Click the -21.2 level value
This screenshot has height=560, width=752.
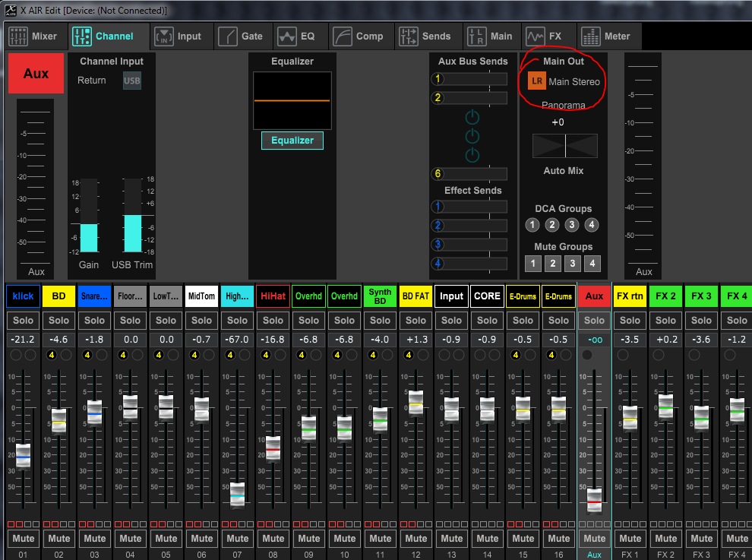click(23, 339)
